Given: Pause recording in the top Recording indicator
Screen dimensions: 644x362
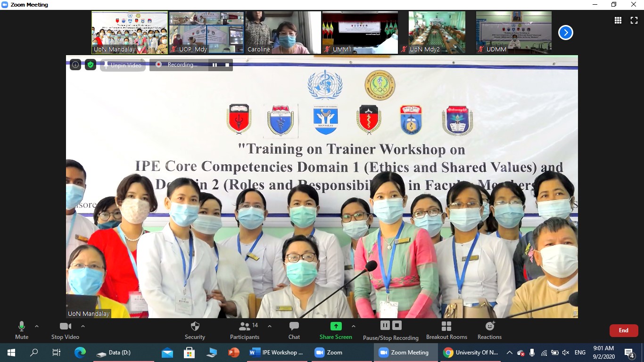Looking at the screenshot, I should tap(215, 65).
